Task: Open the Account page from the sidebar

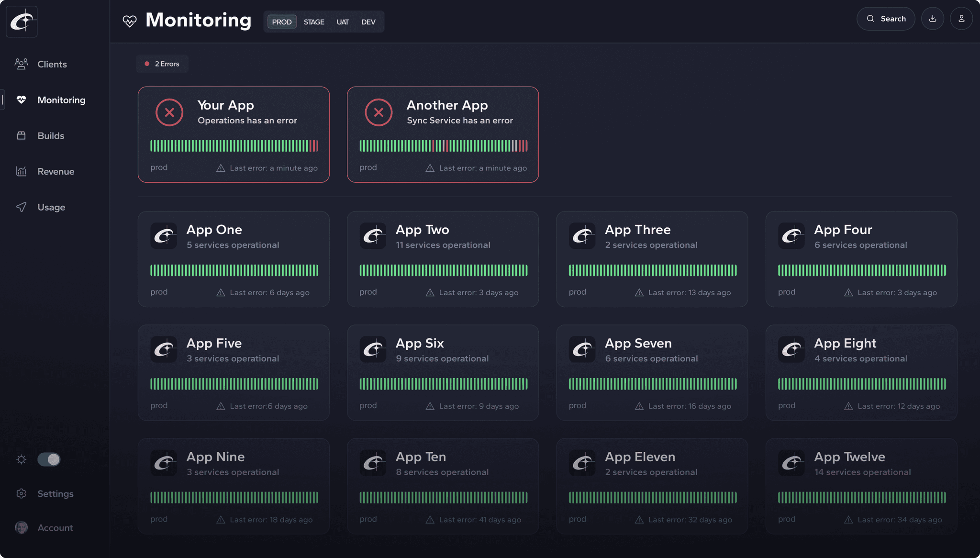Action: coord(55,528)
